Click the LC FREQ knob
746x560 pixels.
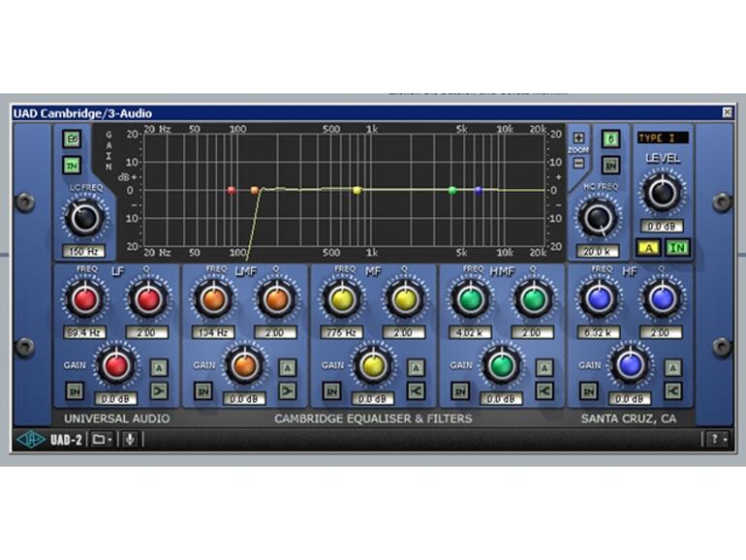point(84,218)
